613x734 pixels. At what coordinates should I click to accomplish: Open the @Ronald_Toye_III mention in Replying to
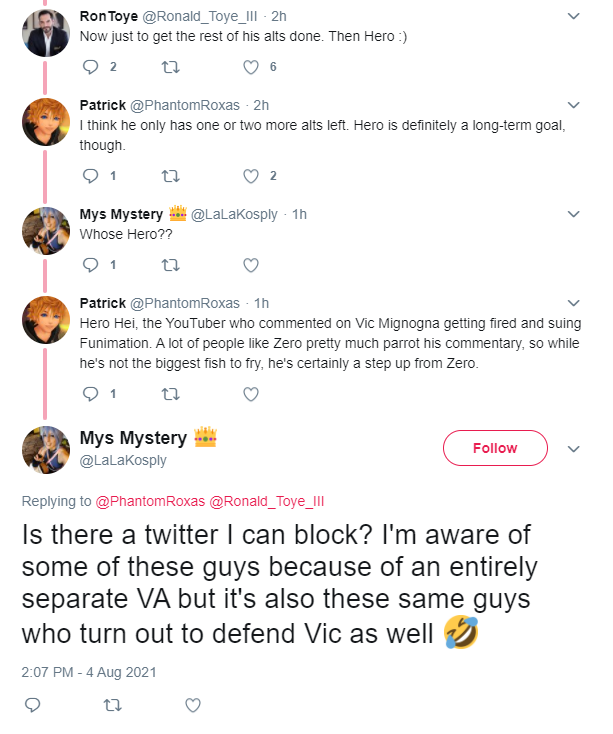click(266, 501)
